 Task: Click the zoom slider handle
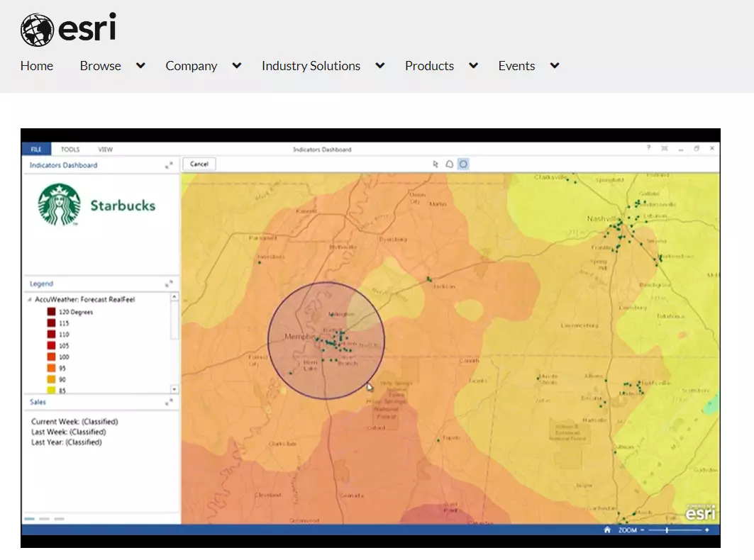(667, 530)
